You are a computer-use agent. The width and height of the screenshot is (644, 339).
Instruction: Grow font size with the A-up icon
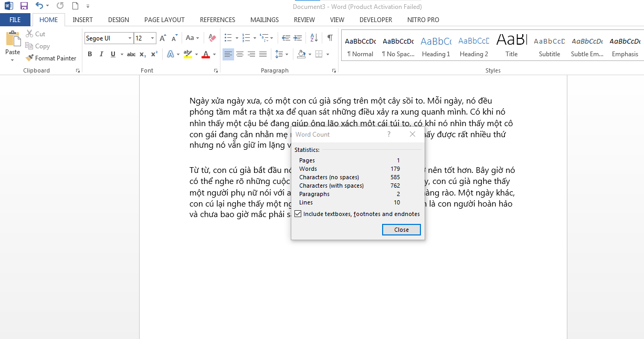(x=163, y=38)
